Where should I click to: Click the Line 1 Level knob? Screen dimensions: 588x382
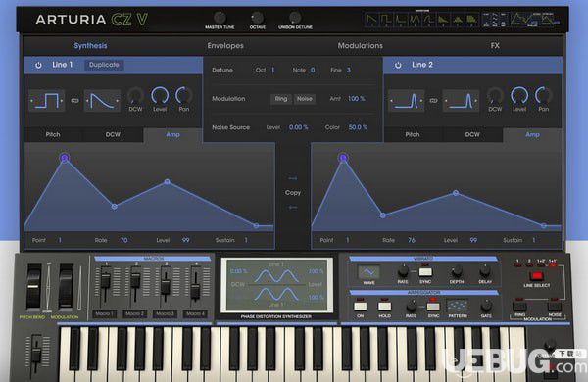(160, 96)
